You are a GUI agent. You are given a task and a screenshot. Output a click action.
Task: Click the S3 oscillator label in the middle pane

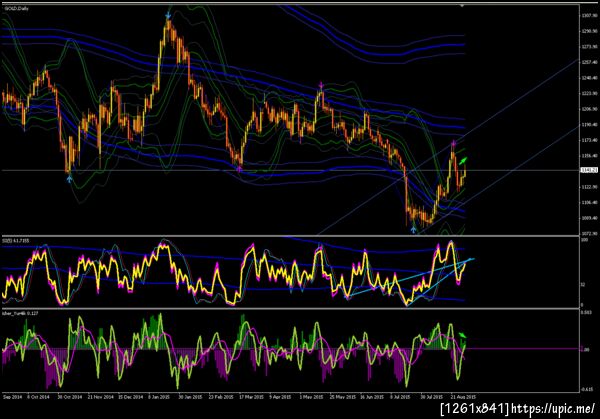point(16,241)
